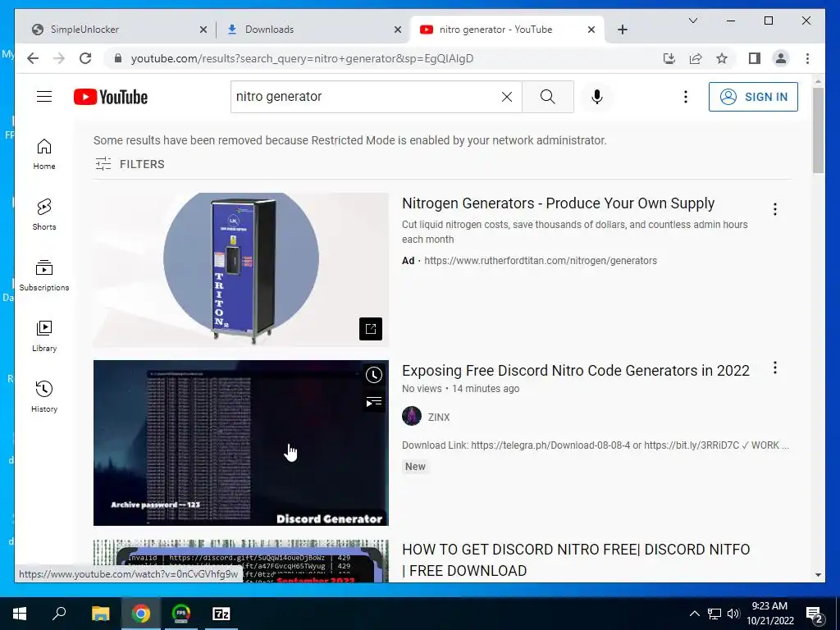
Task: Open Exposing Free Discord Nitro Code Generators title
Action: click(575, 371)
